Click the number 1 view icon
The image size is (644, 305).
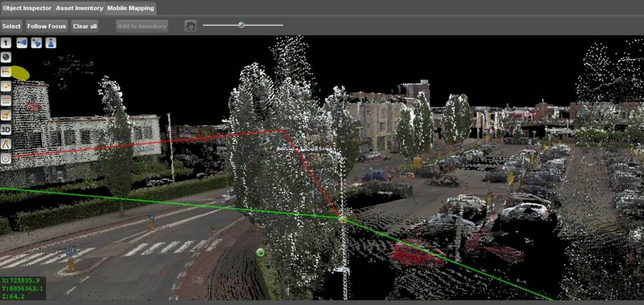tap(6, 43)
